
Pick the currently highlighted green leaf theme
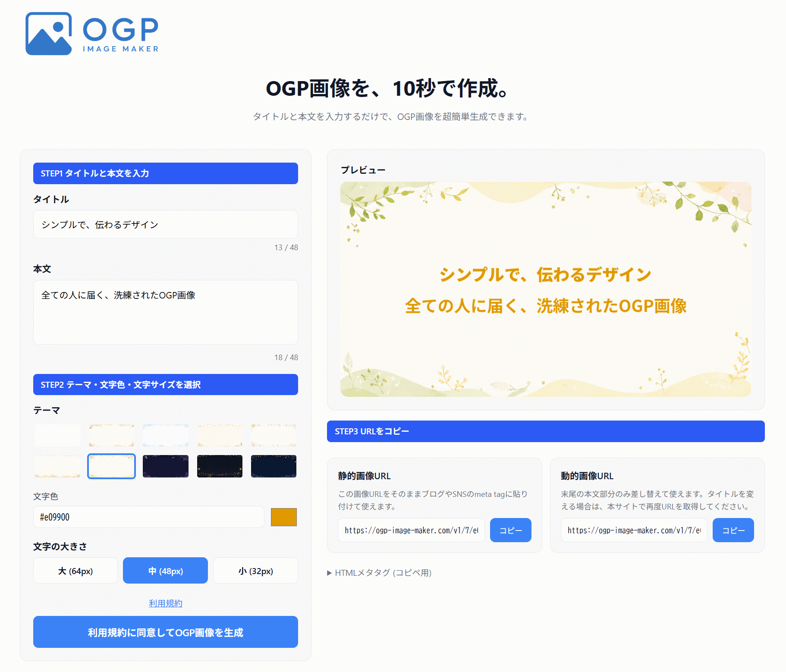pos(111,466)
